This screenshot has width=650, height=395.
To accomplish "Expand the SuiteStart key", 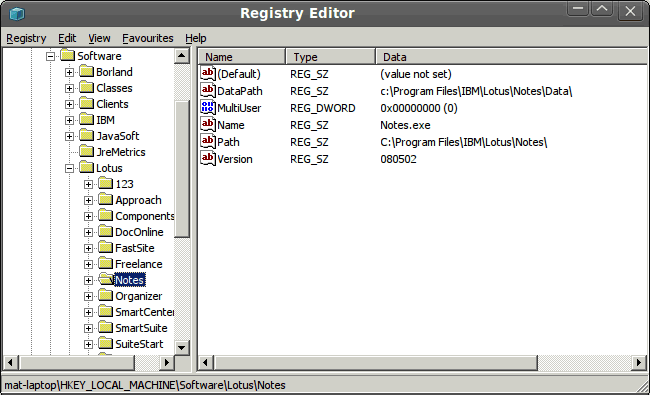I will point(88,344).
